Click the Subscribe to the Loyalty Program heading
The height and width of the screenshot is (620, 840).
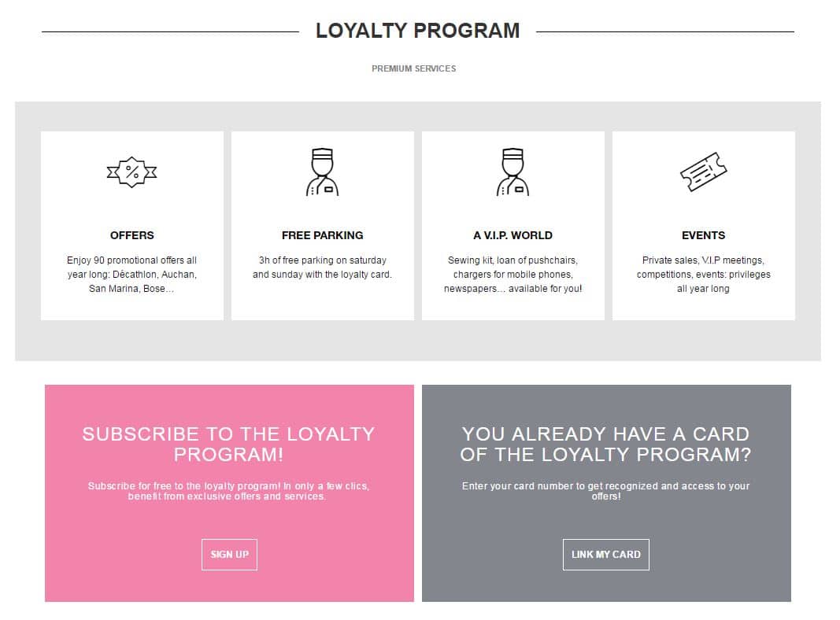point(228,444)
